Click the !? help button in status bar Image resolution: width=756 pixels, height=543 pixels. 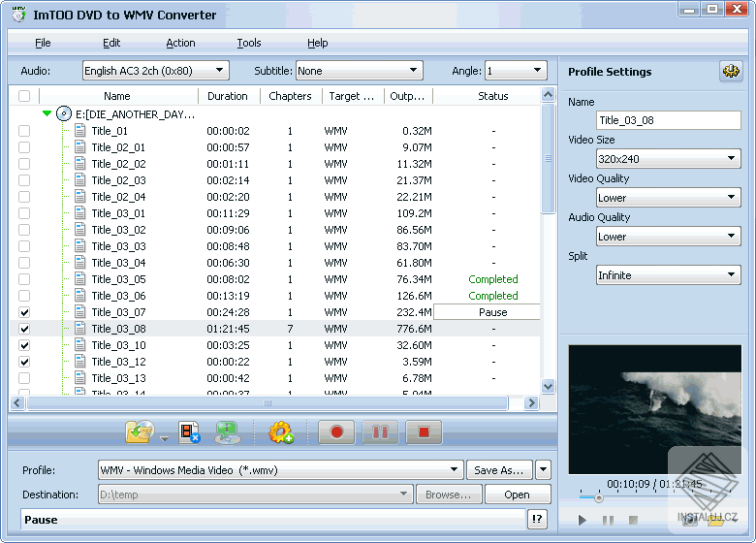pos(537,520)
